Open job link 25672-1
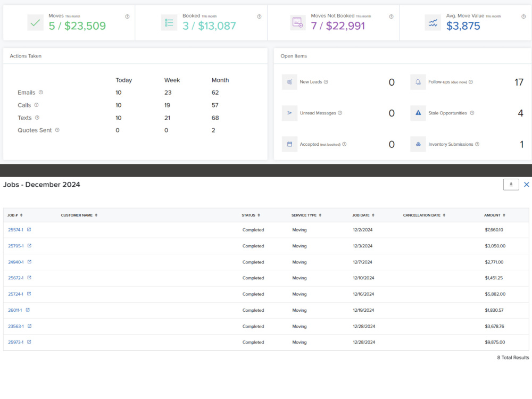The image size is (532, 399). click(15, 278)
